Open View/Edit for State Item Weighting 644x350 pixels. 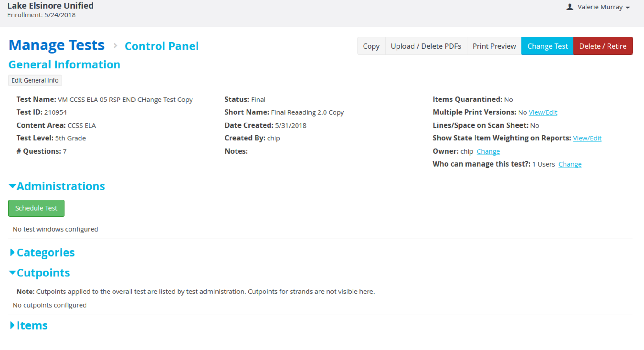pos(587,138)
